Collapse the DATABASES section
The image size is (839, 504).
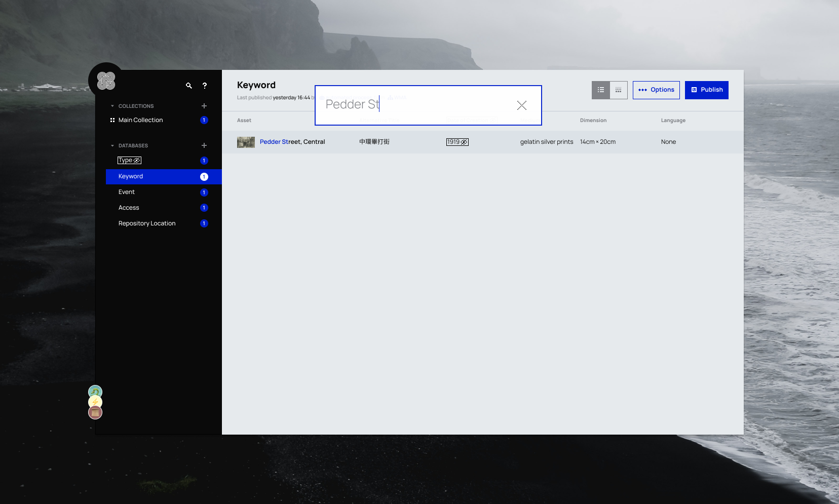(112, 145)
